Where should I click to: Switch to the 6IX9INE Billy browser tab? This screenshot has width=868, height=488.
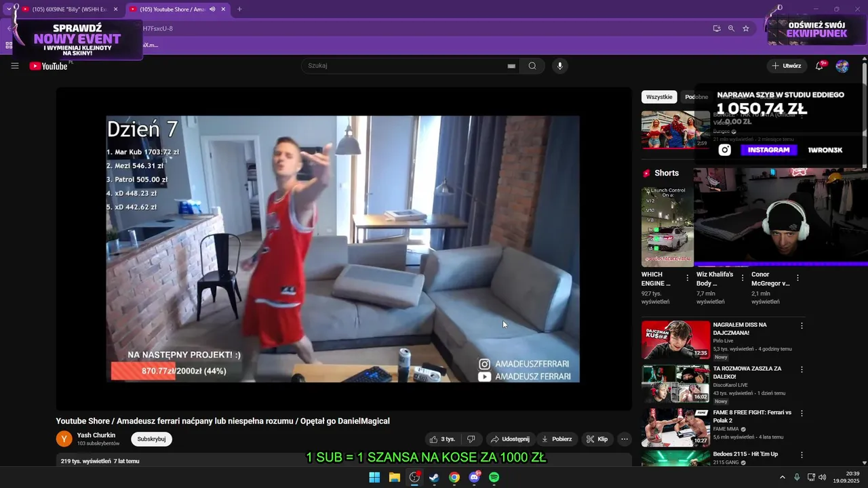(x=69, y=9)
